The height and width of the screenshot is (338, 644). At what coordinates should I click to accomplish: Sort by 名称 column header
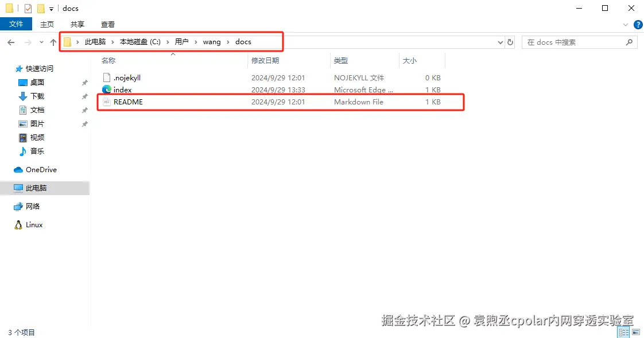[108, 60]
